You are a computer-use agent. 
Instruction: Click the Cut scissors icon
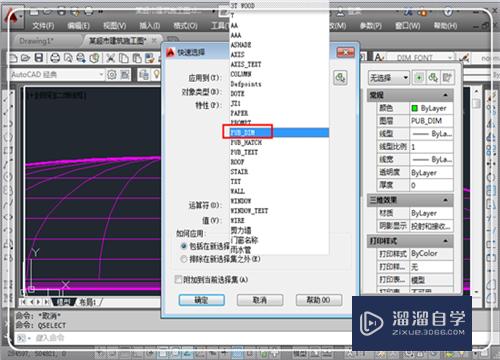point(110,58)
